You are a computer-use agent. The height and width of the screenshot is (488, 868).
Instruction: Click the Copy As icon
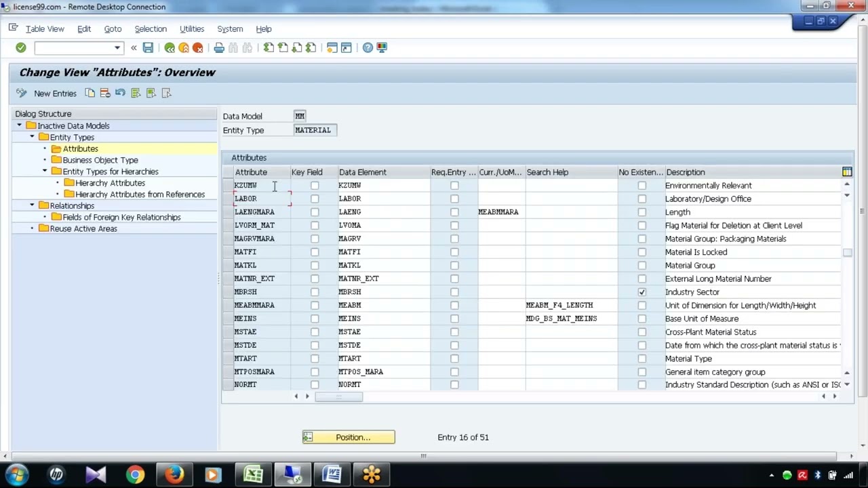point(90,93)
